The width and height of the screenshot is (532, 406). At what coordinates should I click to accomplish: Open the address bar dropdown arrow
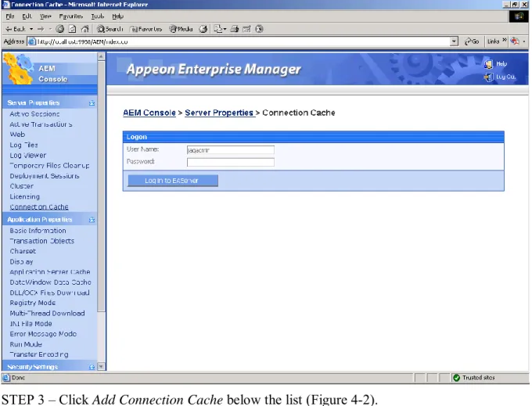[454, 41]
